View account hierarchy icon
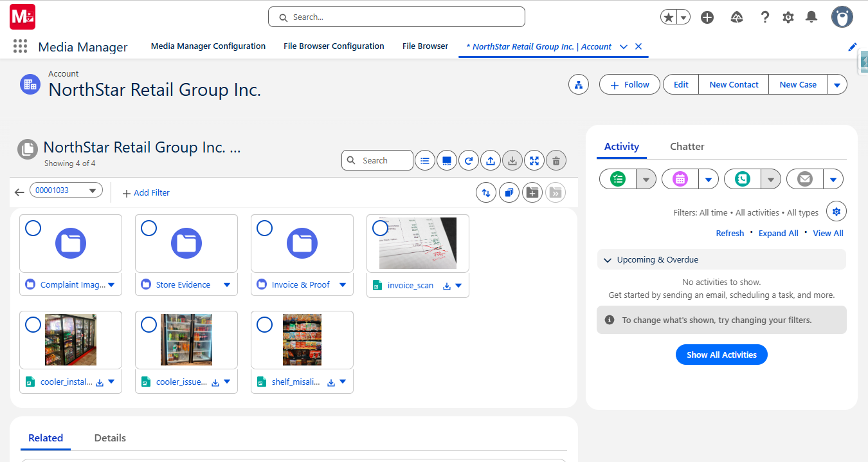This screenshot has width=868, height=462. tap(579, 84)
